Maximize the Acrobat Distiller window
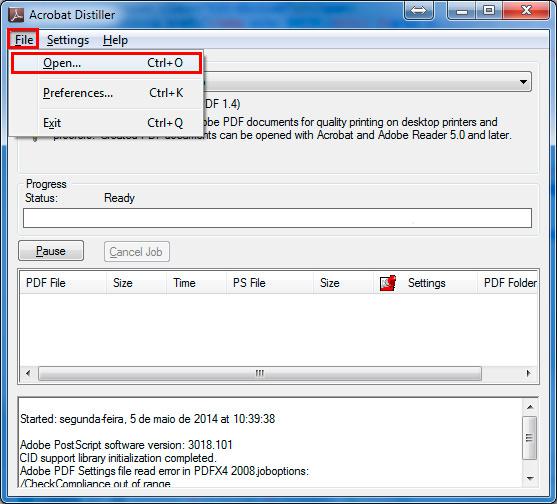Viewport: 557px width, 504px height. [489, 11]
